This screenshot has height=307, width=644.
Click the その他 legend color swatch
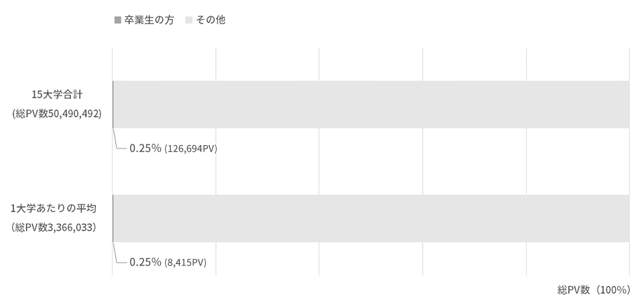tap(189, 19)
